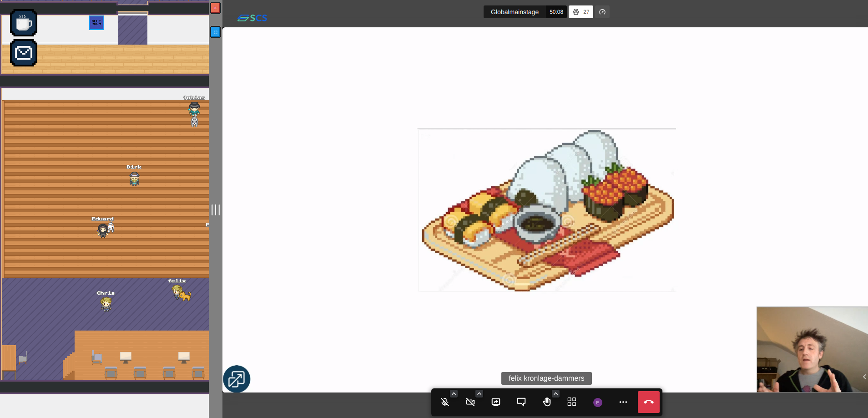Image resolution: width=868 pixels, height=418 pixels.
Task: Unmute the microphone
Action: pyautogui.click(x=445, y=402)
